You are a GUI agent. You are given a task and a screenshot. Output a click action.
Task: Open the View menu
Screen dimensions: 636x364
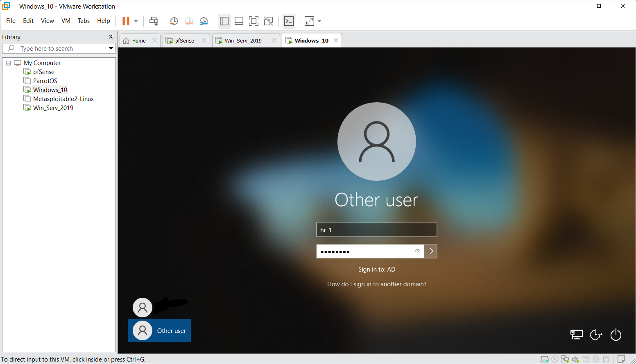[48, 21]
